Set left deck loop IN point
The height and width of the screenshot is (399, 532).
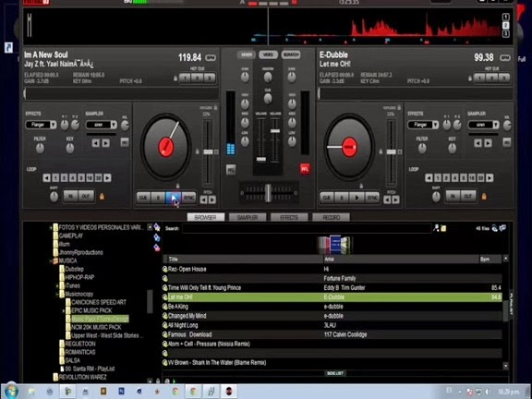tap(71, 196)
